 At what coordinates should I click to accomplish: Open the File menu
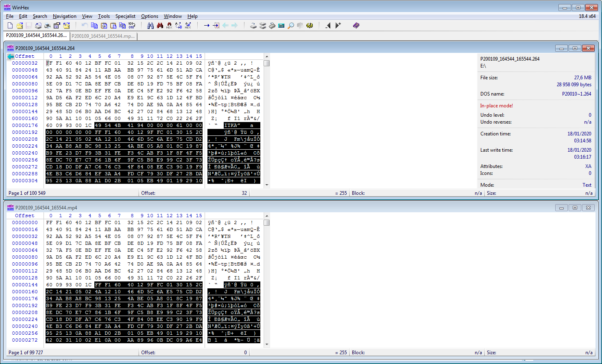point(10,16)
